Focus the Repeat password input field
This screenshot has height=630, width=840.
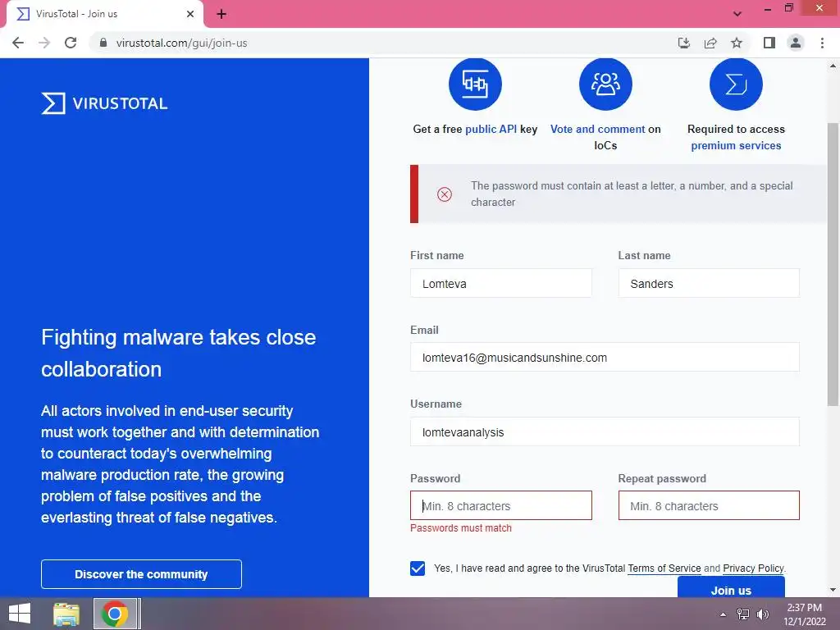point(708,505)
